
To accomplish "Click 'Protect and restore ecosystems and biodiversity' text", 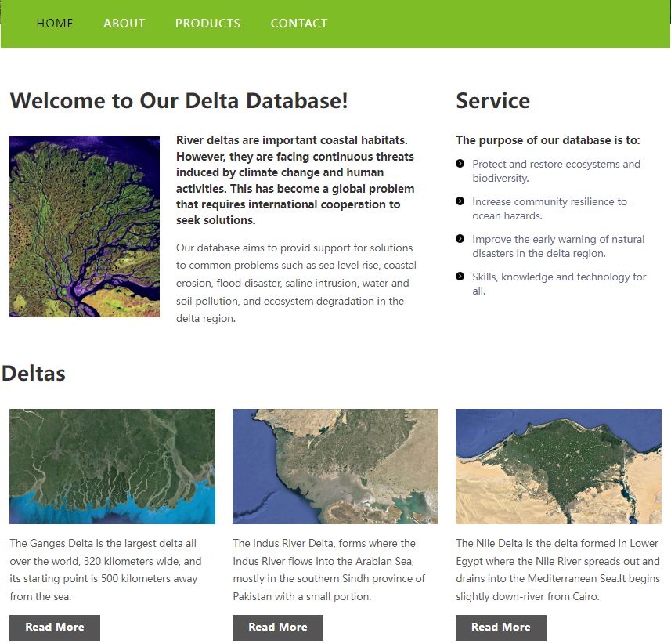I will tap(555, 171).
